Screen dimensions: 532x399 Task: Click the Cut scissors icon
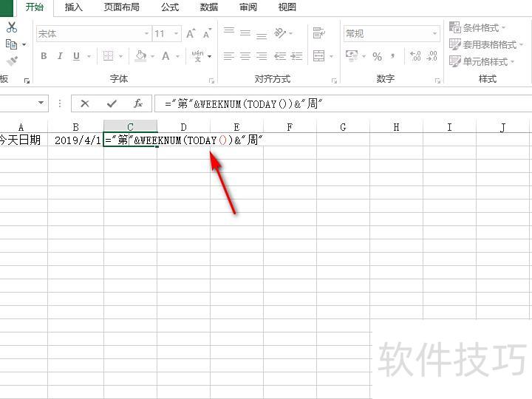12,27
